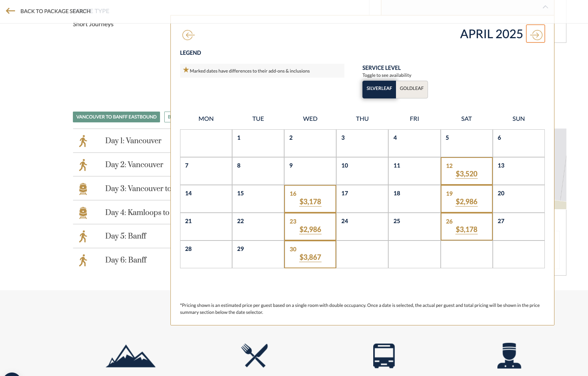588x376 pixels.
Task: Select the concierge host icon
Action: click(x=509, y=356)
